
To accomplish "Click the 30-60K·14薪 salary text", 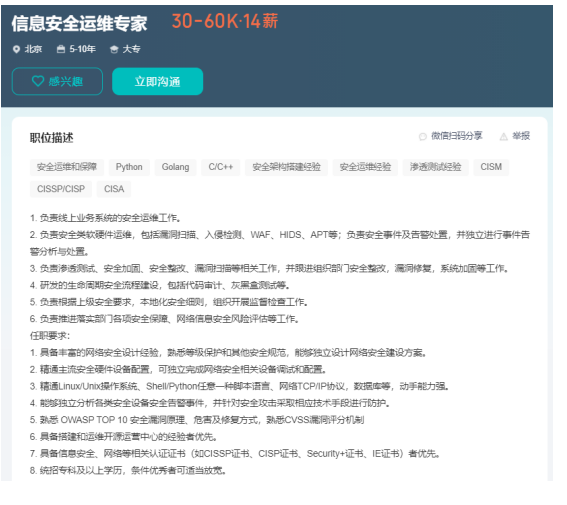I will coord(225,21).
